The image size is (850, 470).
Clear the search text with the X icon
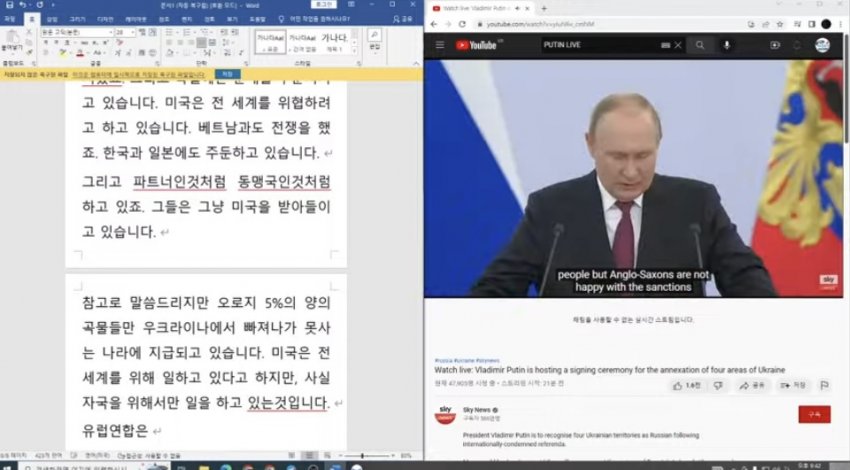678,45
